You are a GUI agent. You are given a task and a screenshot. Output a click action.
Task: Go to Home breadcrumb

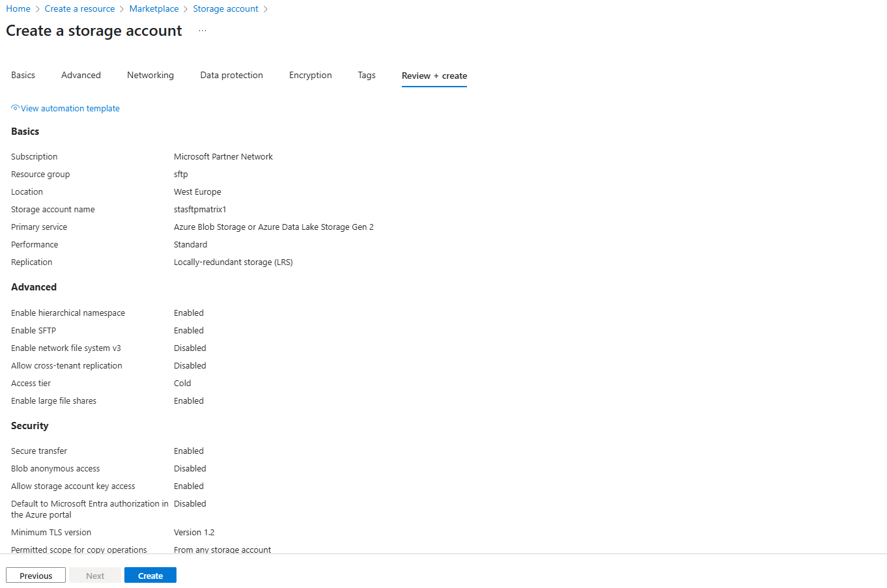click(x=18, y=8)
